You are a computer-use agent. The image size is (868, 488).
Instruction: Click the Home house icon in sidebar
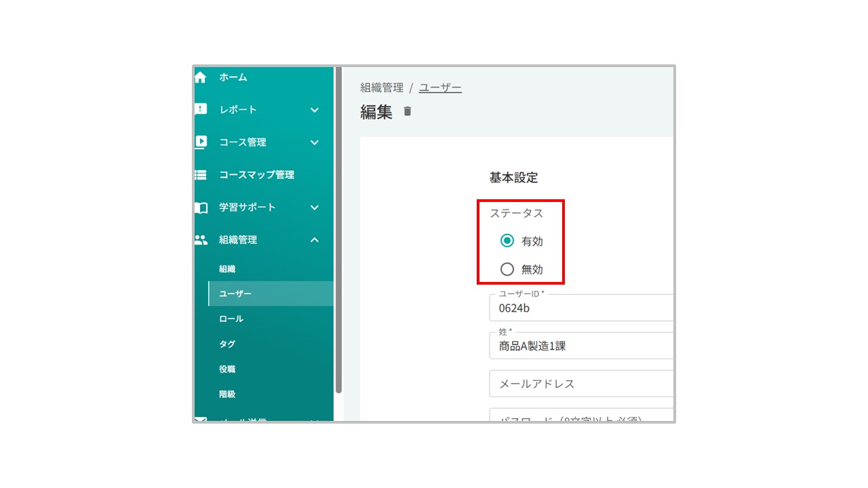201,77
